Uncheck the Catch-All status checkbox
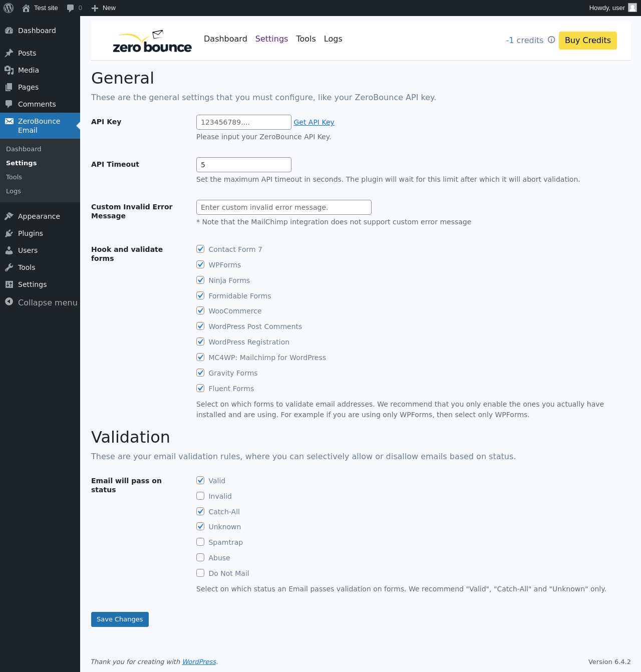Image resolution: width=641 pixels, height=672 pixels. [200, 511]
